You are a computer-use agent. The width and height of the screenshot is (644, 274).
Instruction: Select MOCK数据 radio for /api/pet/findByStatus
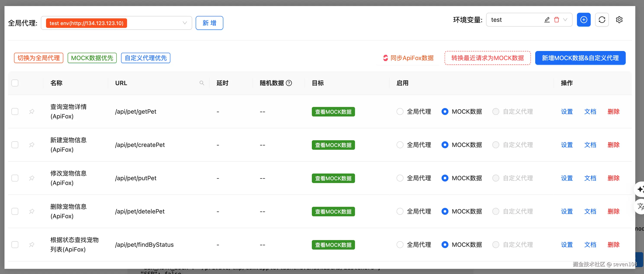point(445,245)
